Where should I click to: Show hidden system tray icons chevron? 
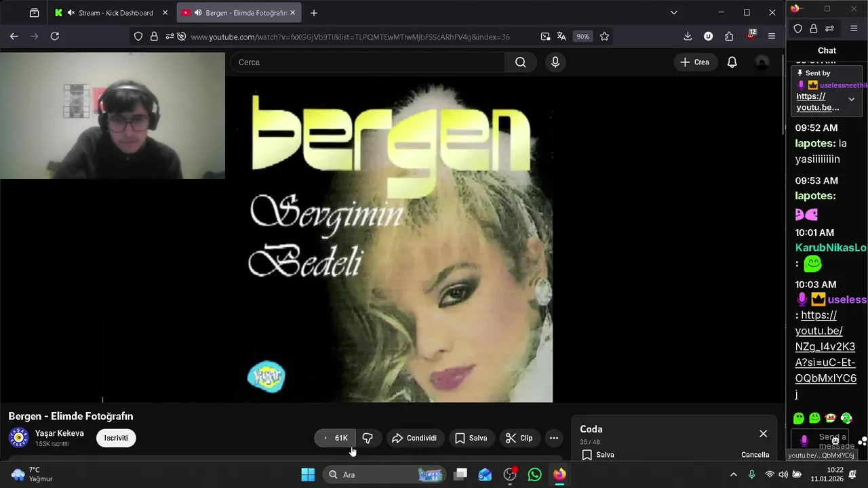[733, 474]
